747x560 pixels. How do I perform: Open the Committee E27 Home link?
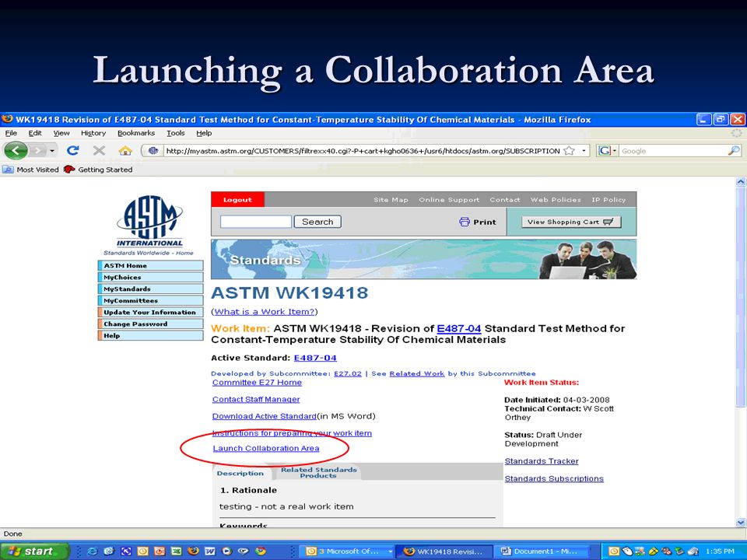[x=257, y=383]
